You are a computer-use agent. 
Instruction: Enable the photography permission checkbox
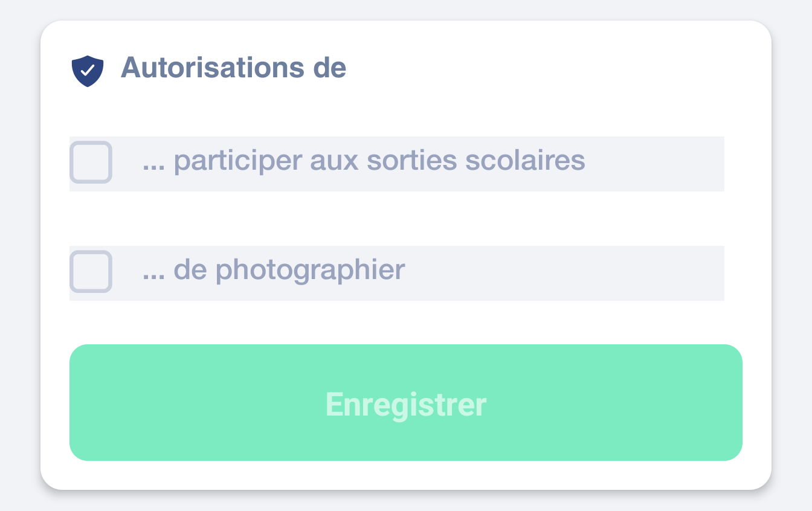pyautogui.click(x=91, y=271)
